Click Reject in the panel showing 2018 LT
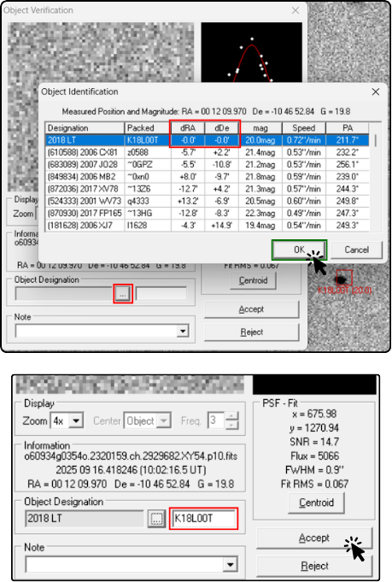This screenshot has height=582, width=392. [314, 566]
